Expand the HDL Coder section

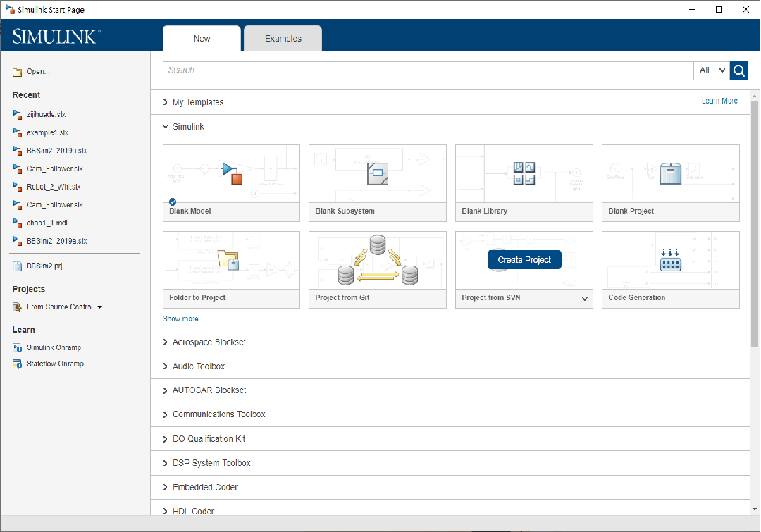click(x=165, y=511)
